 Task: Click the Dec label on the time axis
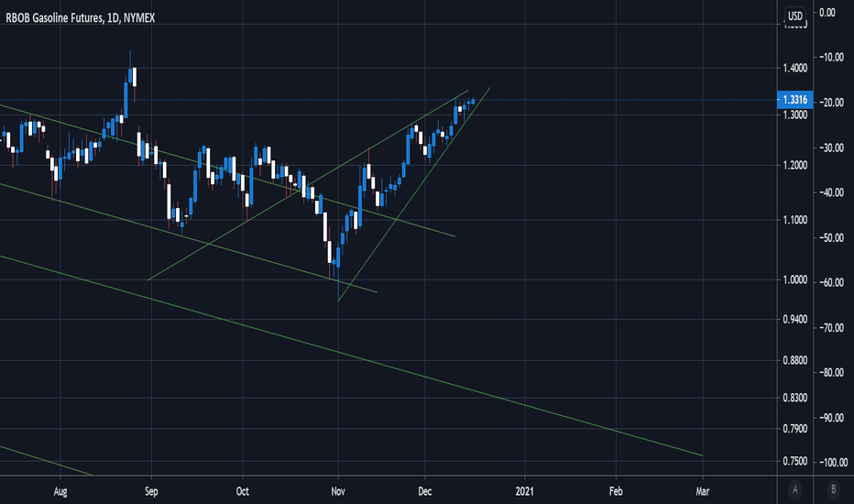tap(425, 491)
